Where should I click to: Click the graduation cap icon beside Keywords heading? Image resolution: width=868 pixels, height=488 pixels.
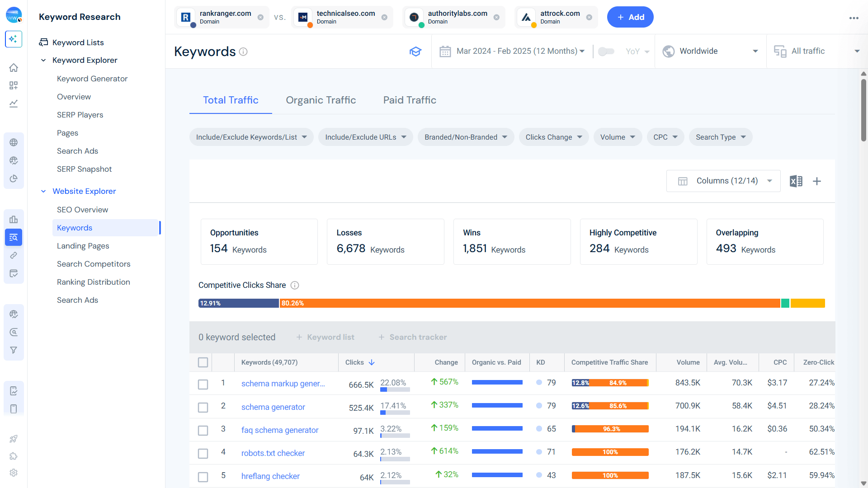(415, 51)
